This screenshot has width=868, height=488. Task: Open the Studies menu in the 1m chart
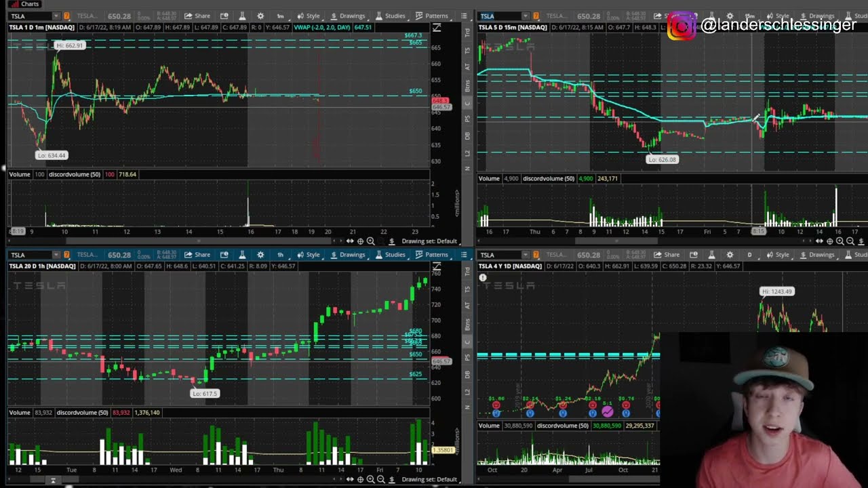391,16
